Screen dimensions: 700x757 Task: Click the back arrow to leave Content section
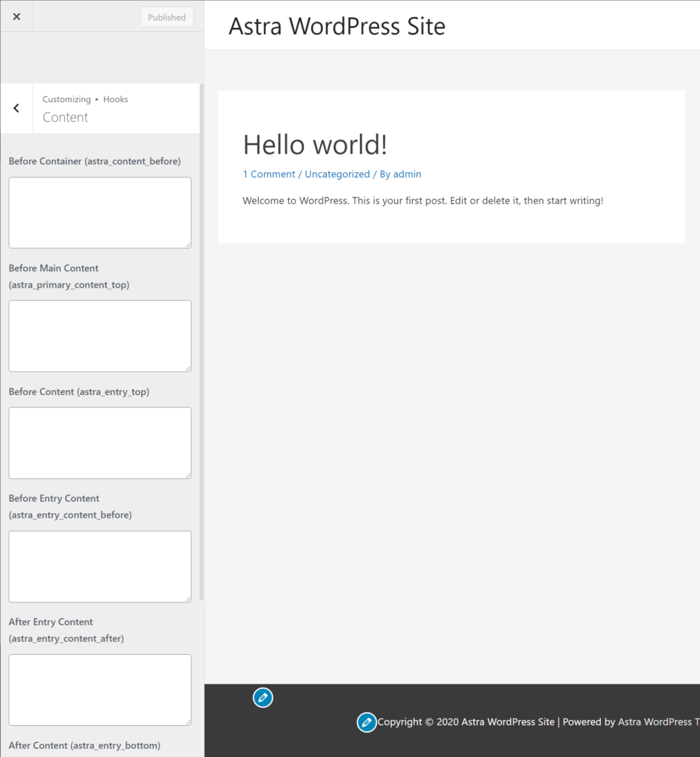click(x=16, y=108)
